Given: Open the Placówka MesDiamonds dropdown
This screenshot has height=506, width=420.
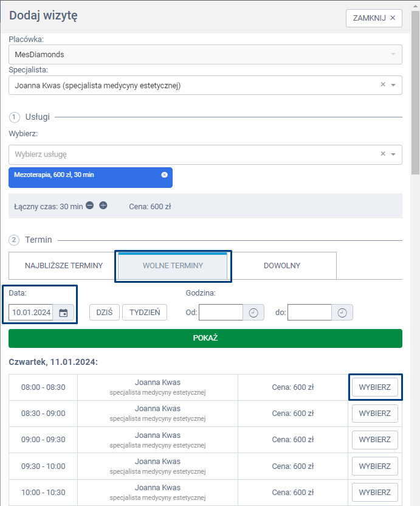Looking at the screenshot, I should pos(205,54).
